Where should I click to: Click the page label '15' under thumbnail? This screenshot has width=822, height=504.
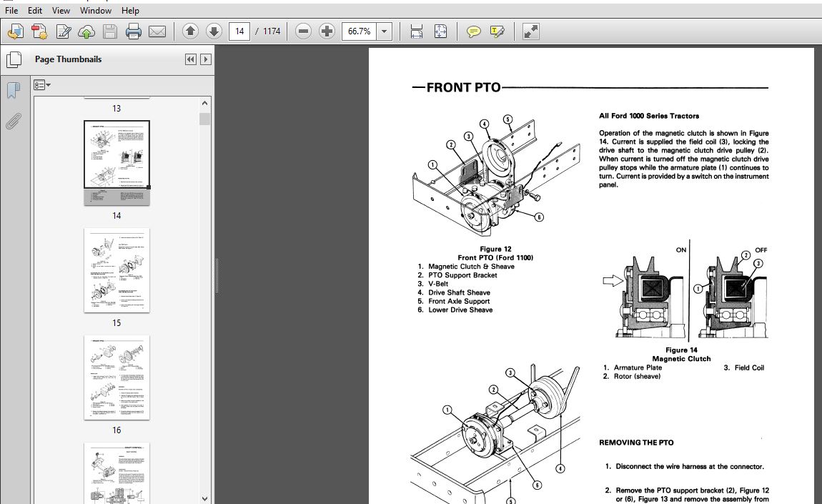[117, 323]
